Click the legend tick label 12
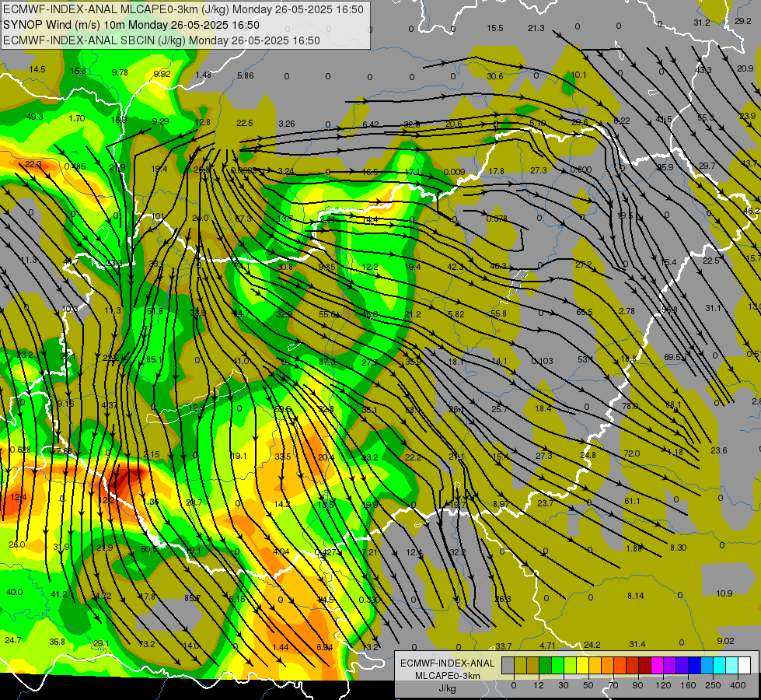The image size is (761, 700). point(539,685)
